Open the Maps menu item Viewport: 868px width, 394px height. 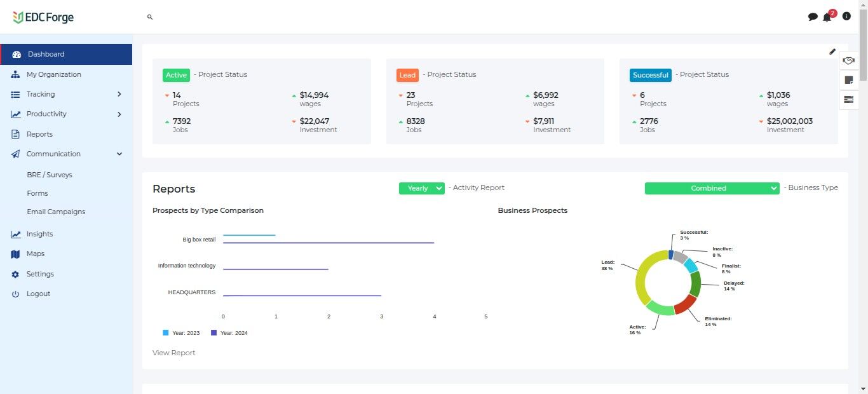[x=36, y=254]
